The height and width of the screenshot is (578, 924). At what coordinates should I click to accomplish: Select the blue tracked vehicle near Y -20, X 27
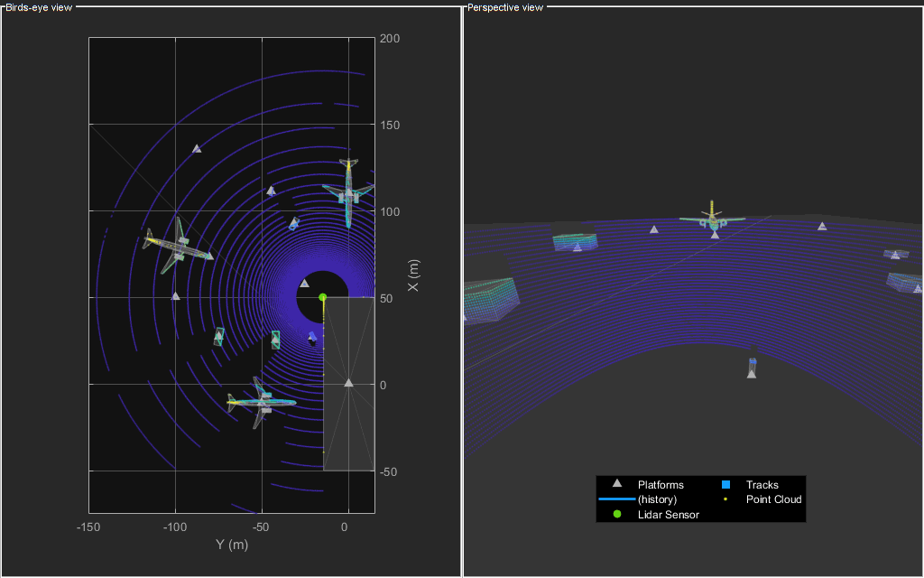coord(312,338)
